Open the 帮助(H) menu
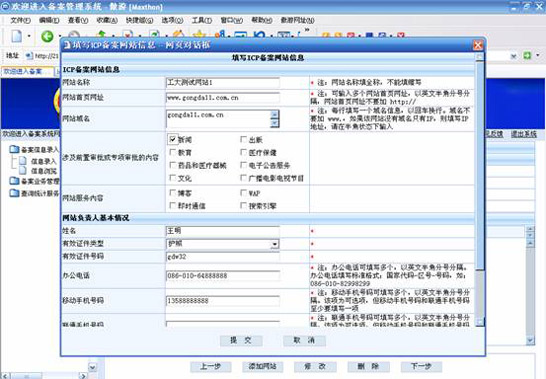The width and height of the screenshot is (546, 379). (x=262, y=20)
